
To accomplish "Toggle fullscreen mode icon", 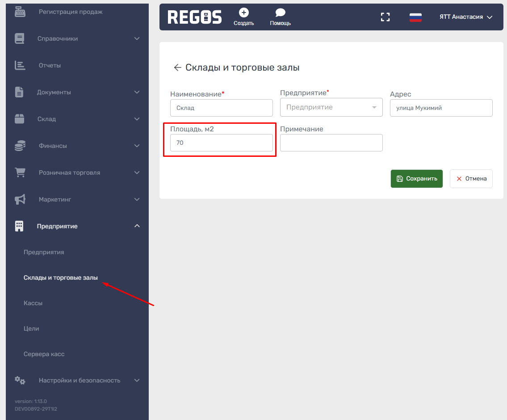I will click(385, 17).
